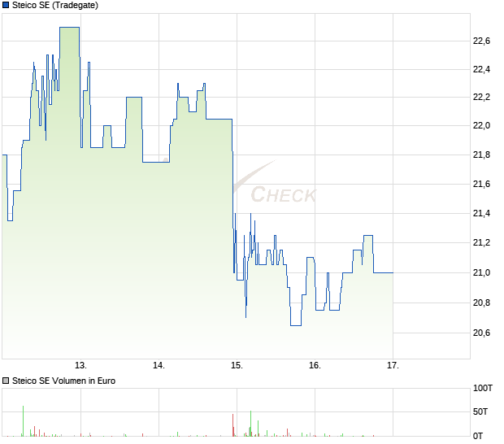Viewport: 504px width, 444px height.
Task: Click the gray volume legend square
Action: pos(6,381)
